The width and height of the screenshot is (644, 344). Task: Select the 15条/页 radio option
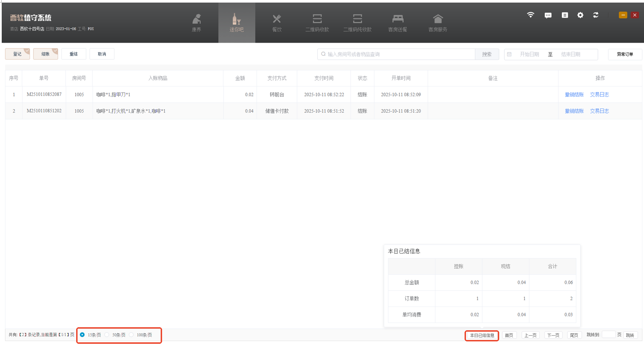[83, 335]
